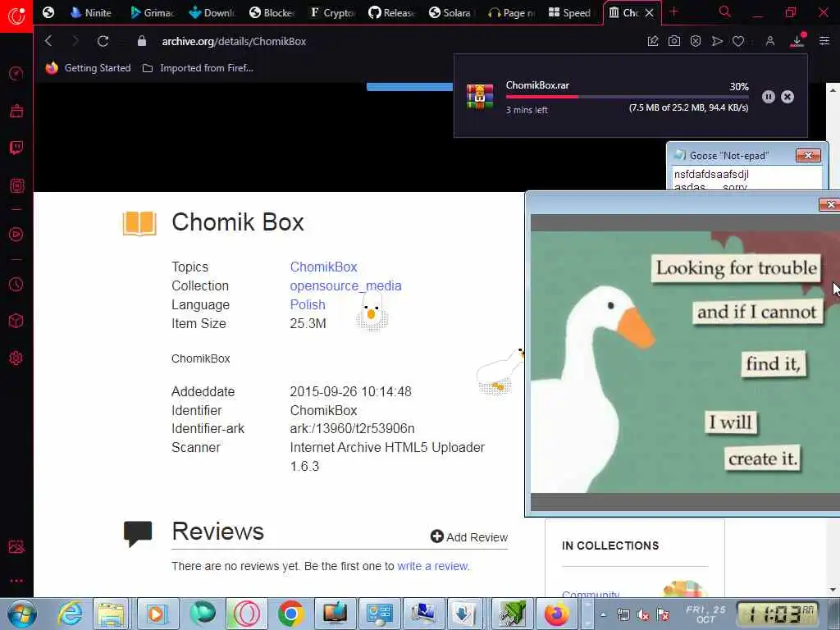This screenshot has width=840, height=630.
Task: Open the Easy Setup sliders icon
Action: click(824, 41)
